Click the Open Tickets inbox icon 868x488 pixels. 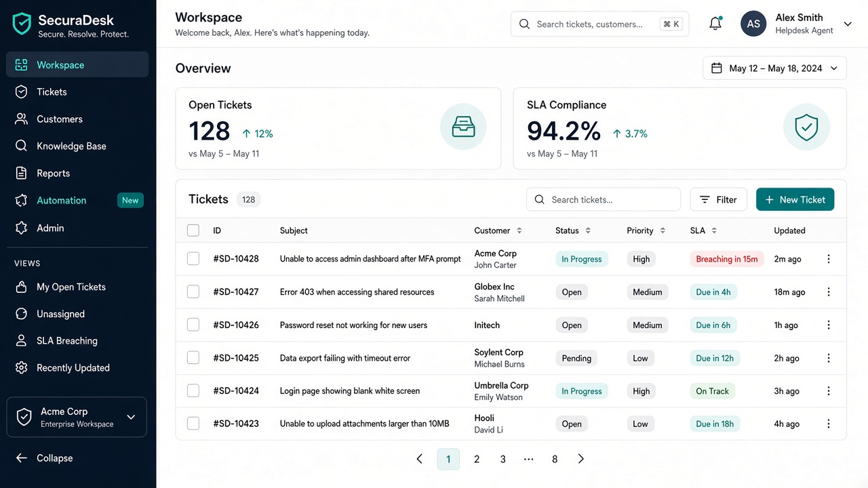pyautogui.click(x=463, y=127)
